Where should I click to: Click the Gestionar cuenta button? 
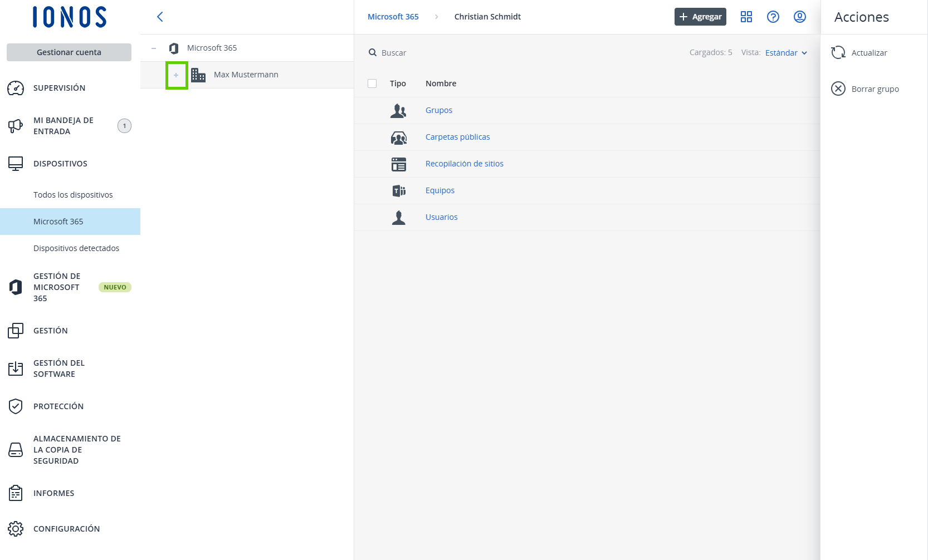[69, 52]
